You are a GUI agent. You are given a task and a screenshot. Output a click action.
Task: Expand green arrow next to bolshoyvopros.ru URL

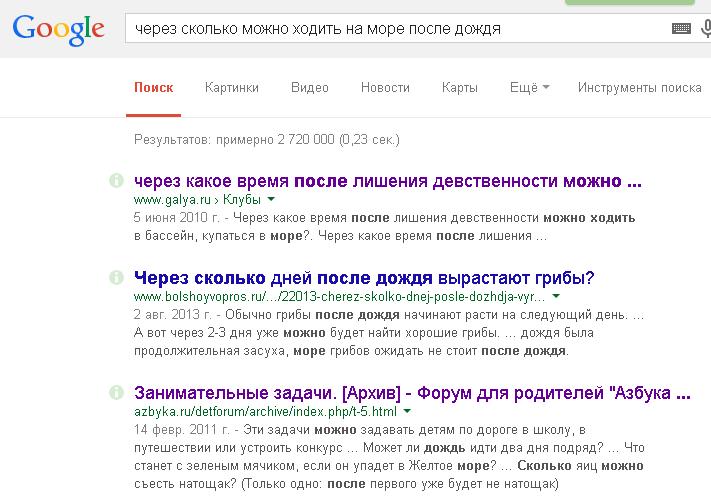[x=556, y=296]
